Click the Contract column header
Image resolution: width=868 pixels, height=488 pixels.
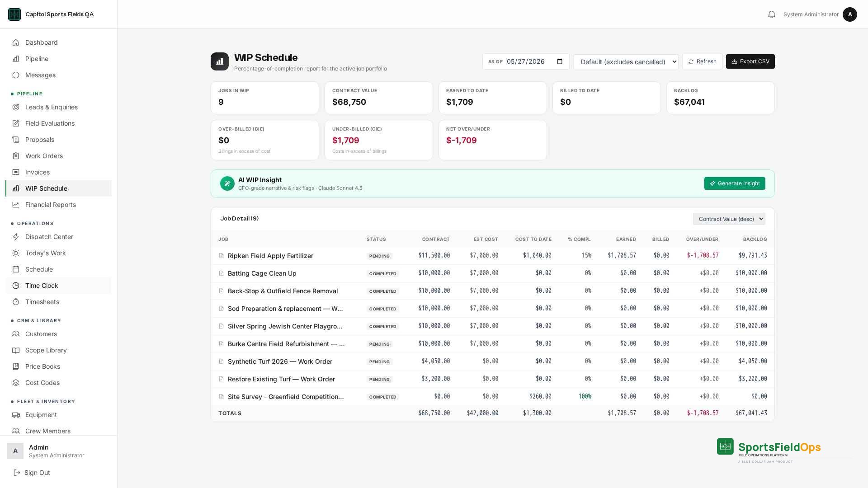(436, 239)
